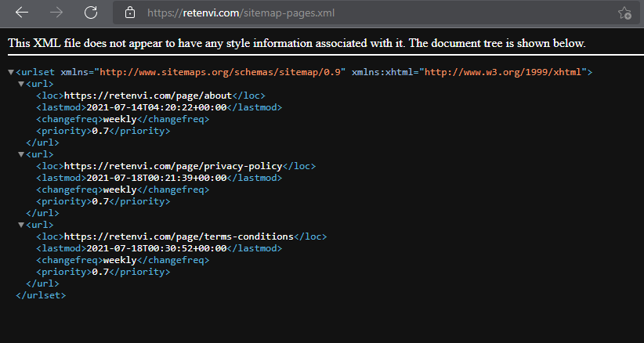Click the text https://retenvi.com/page/terms-conditions
The height and width of the screenshot is (343, 644).
pos(179,236)
